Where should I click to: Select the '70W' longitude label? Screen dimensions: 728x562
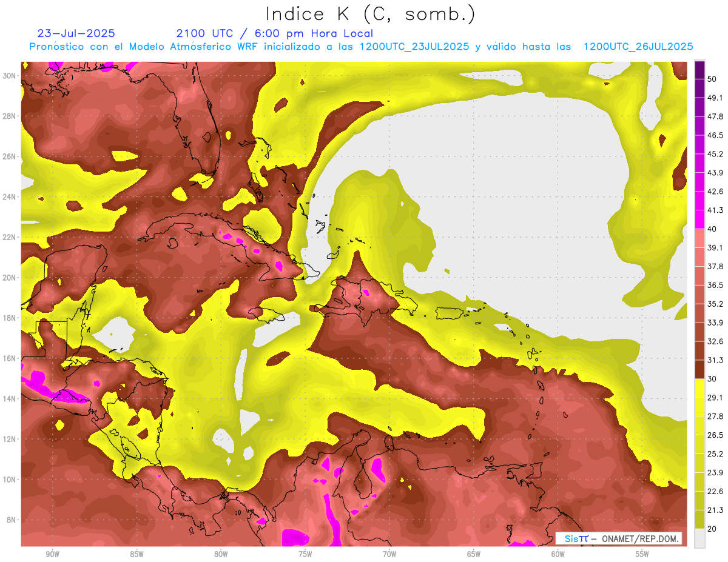389,554
